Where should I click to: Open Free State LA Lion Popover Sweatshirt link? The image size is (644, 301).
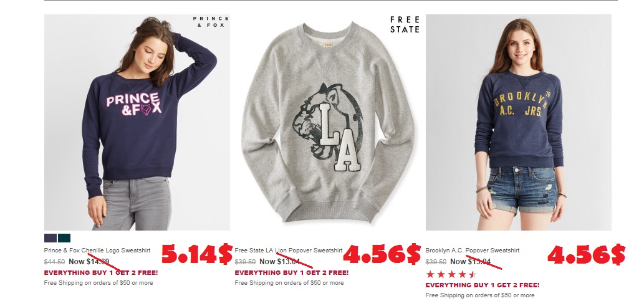tap(288, 250)
